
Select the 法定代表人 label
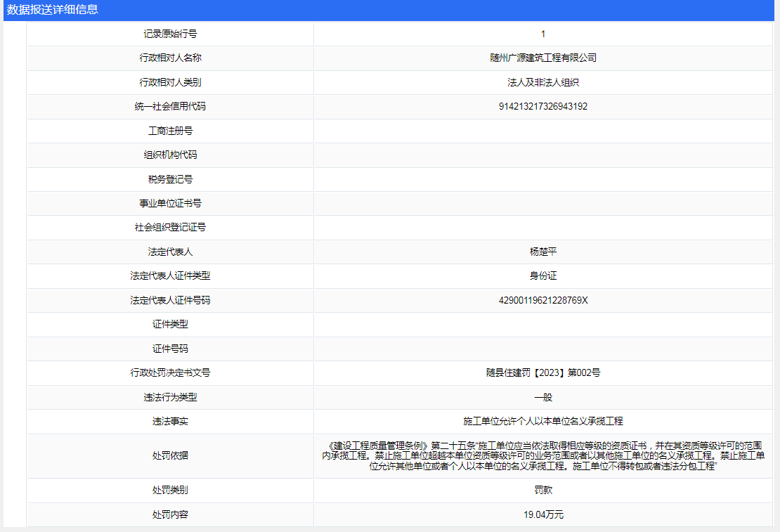point(170,252)
